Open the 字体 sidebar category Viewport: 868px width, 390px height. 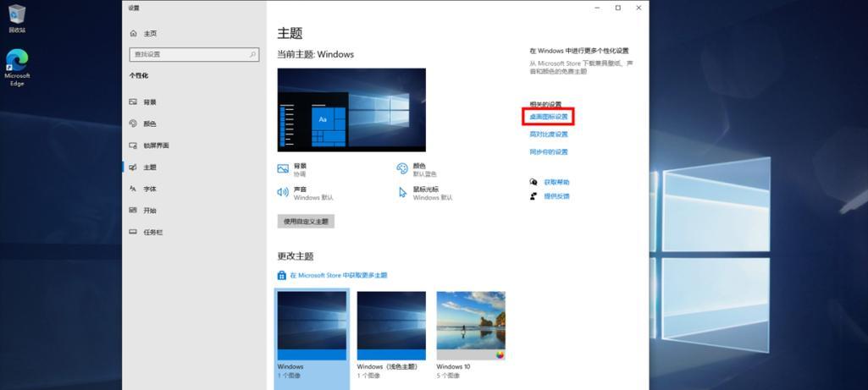coord(143,189)
